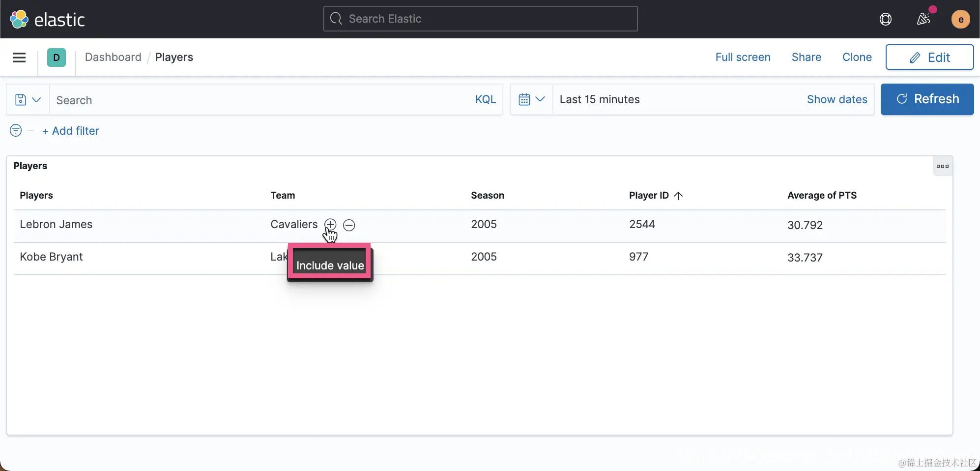The image size is (980, 471).
Task: Click the Players panel title
Action: 30,166
